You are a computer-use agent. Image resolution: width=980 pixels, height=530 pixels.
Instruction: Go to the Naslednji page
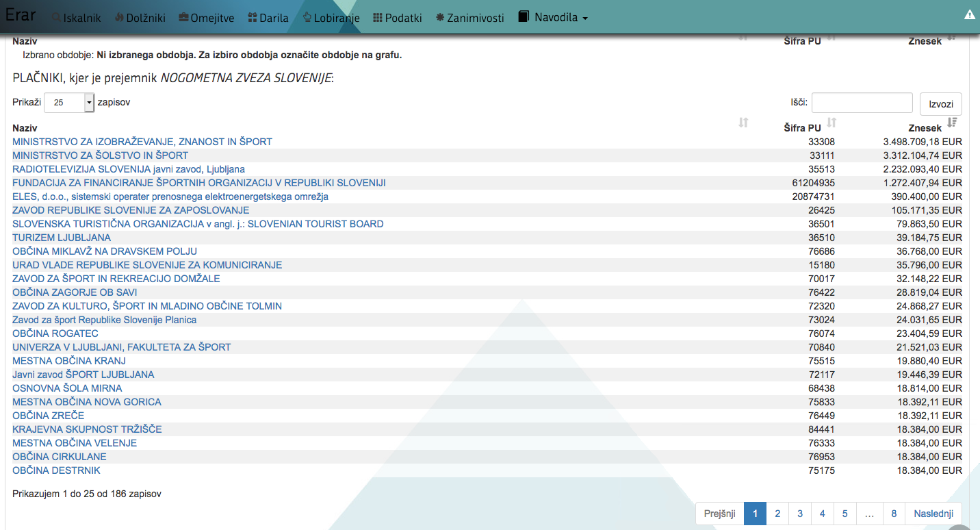point(933,514)
